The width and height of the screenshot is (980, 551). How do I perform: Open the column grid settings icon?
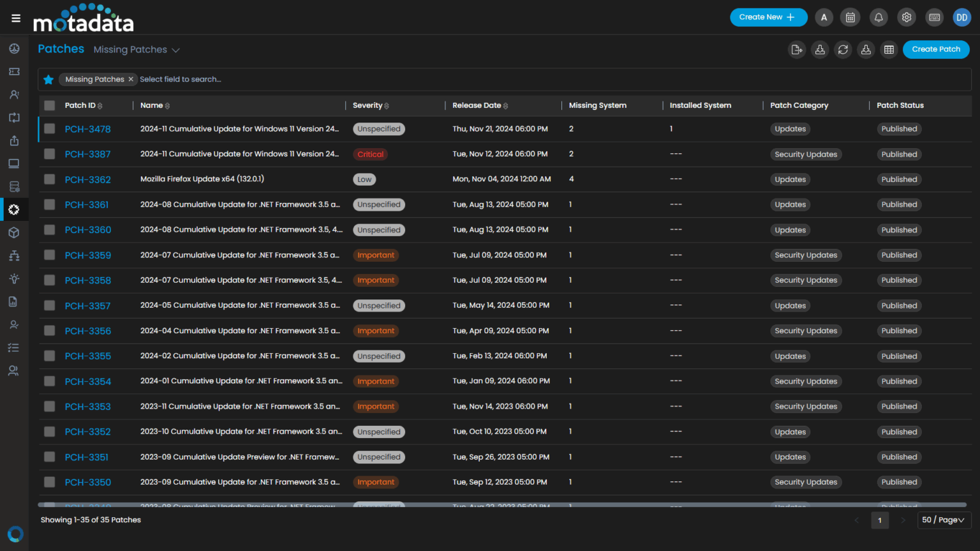pos(889,49)
